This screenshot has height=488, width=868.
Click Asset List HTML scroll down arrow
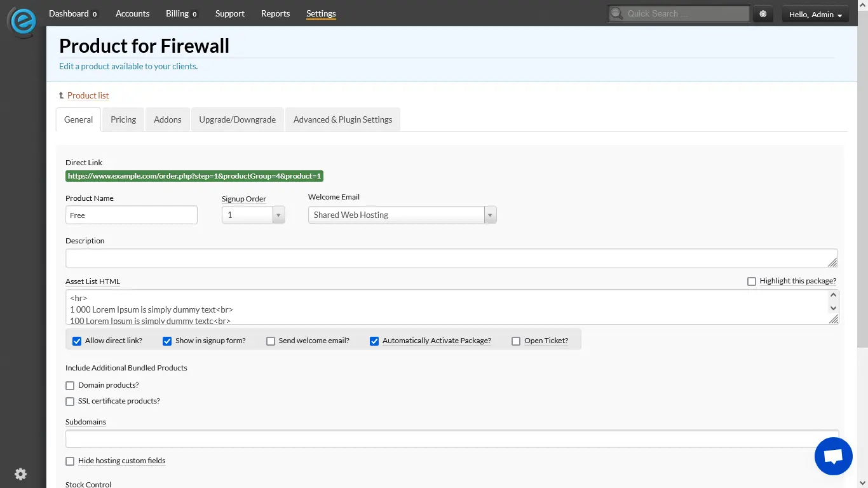(x=834, y=308)
